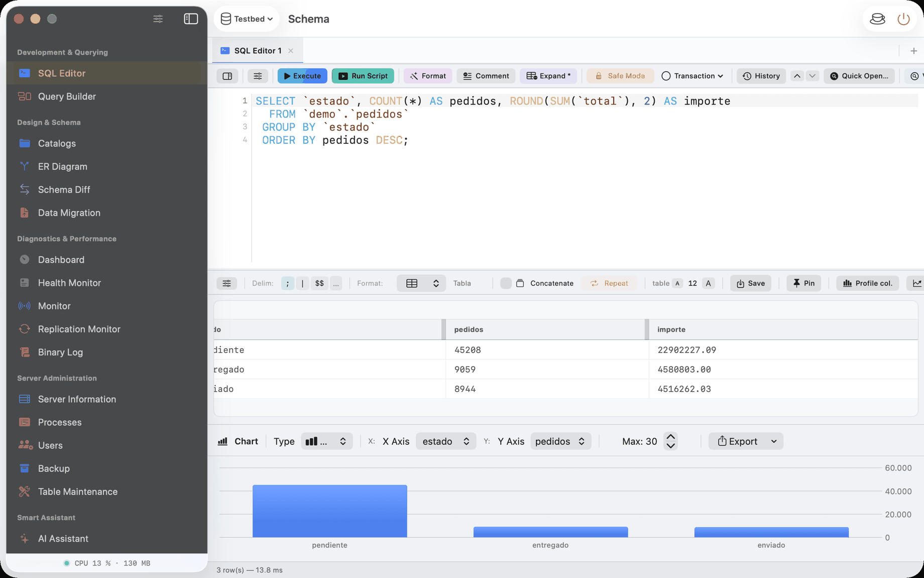The height and width of the screenshot is (578, 924).
Task: Open chart Type dropdown
Action: 326,441
